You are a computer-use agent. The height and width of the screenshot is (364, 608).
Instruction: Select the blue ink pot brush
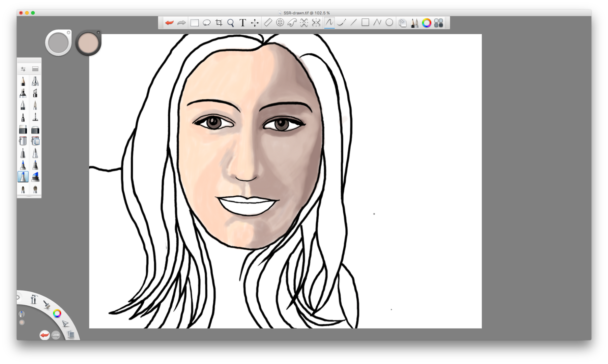(35, 177)
